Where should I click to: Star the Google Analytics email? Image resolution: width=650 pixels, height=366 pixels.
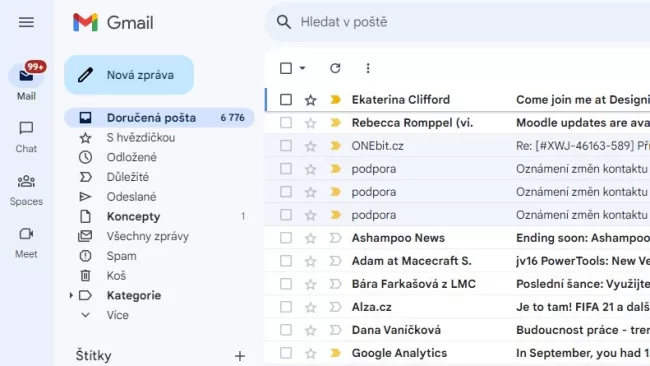pyautogui.click(x=310, y=353)
